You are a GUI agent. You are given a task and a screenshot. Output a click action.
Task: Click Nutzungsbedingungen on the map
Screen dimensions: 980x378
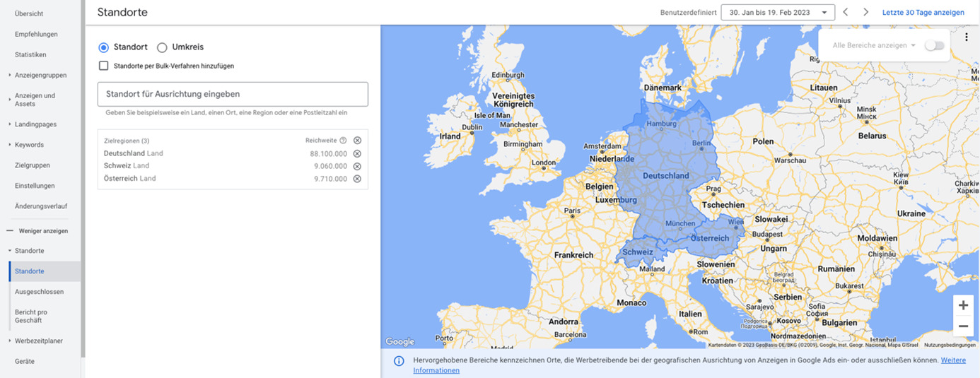(950, 345)
